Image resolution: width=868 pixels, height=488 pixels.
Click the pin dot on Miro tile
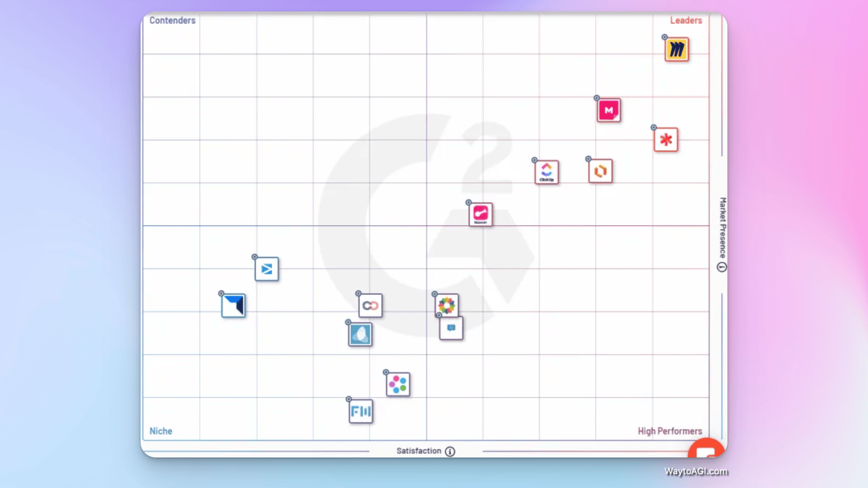point(665,37)
